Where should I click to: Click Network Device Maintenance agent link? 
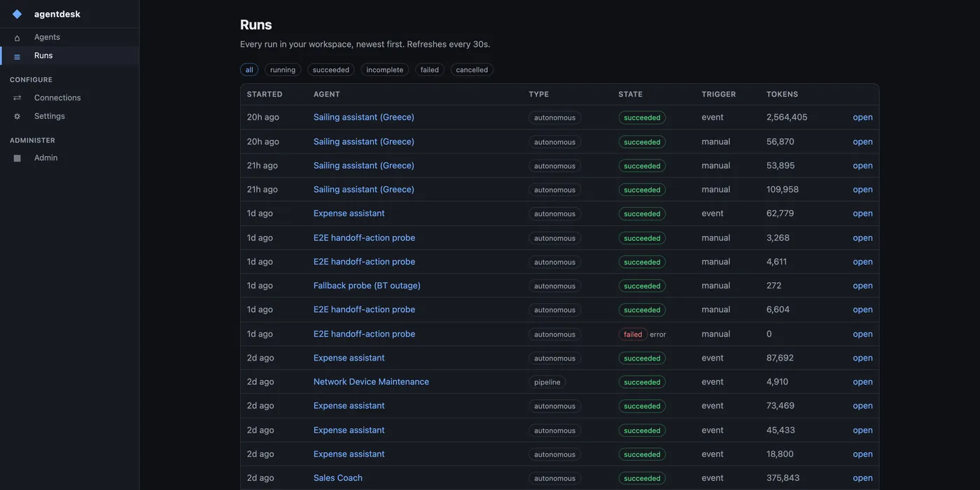pos(371,381)
